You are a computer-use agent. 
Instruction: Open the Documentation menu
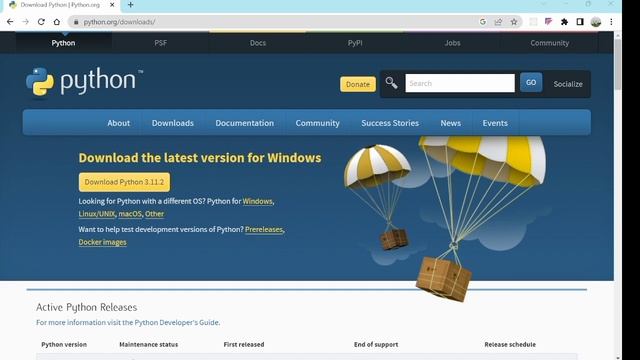[x=244, y=123]
